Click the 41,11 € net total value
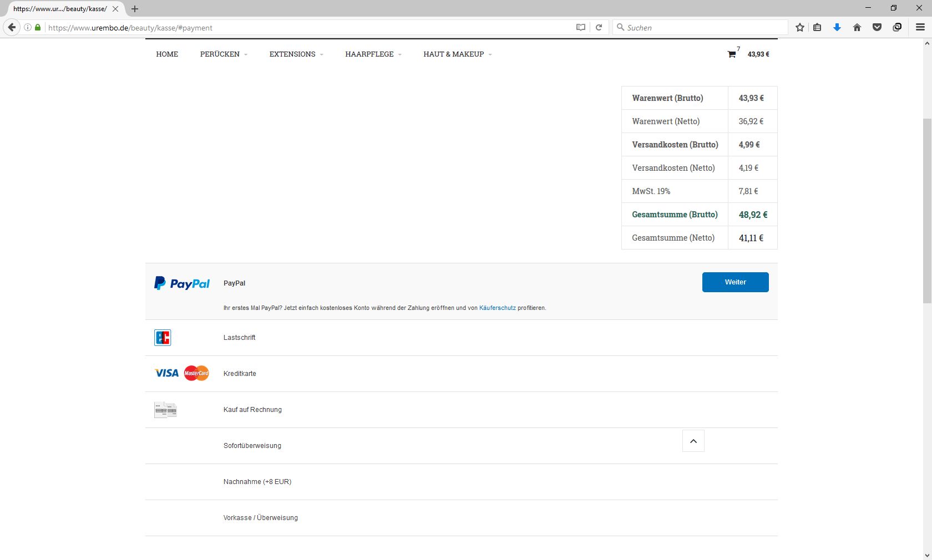This screenshot has width=932, height=560. (751, 238)
